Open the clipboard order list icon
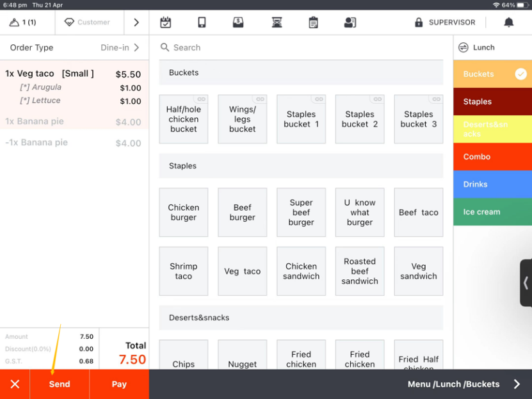The width and height of the screenshot is (532, 399). [x=313, y=22]
